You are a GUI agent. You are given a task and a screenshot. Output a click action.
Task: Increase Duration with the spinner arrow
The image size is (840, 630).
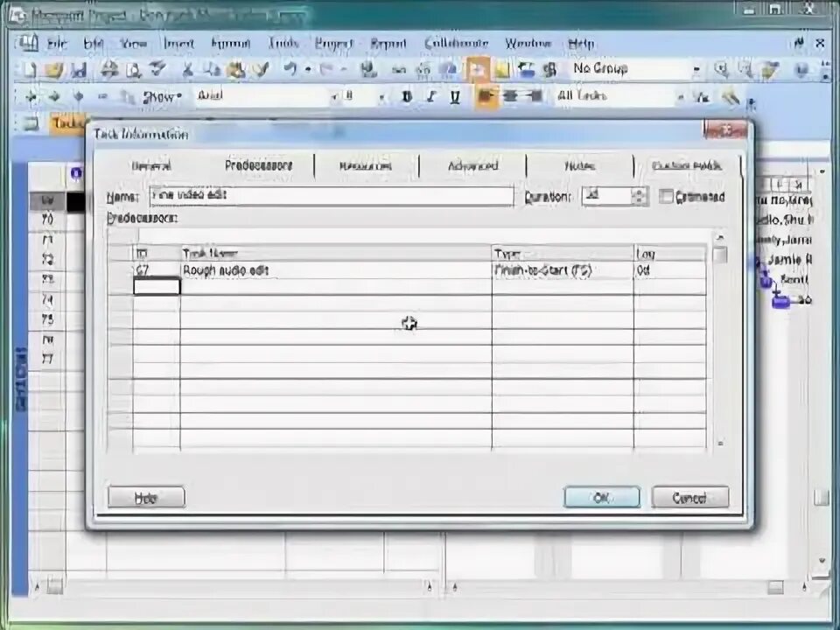pyautogui.click(x=638, y=191)
